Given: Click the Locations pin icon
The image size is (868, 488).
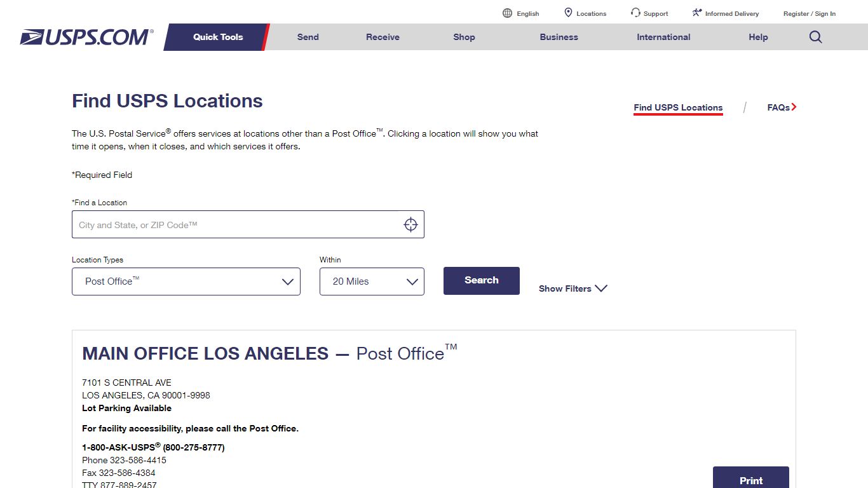Looking at the screenshot, I should pos(568,13).
